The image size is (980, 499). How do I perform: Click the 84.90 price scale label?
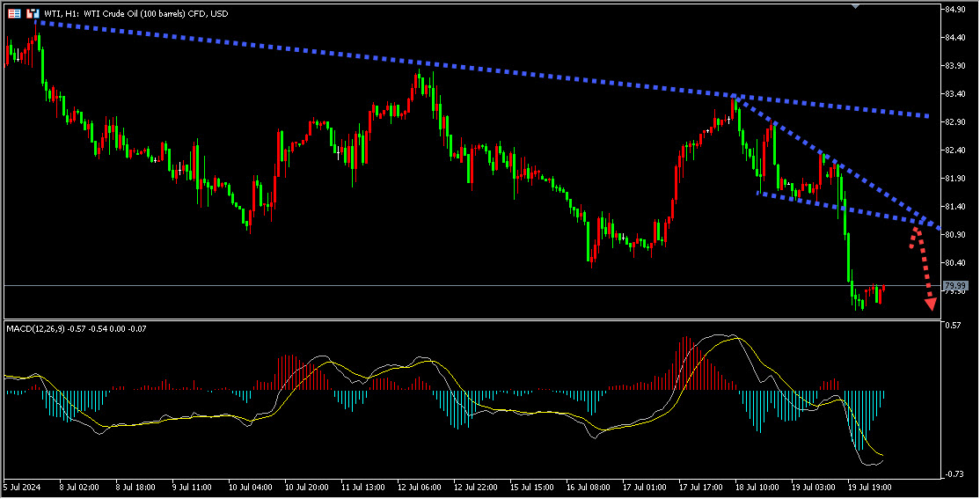pyautogui.click(x=956, y=10)
